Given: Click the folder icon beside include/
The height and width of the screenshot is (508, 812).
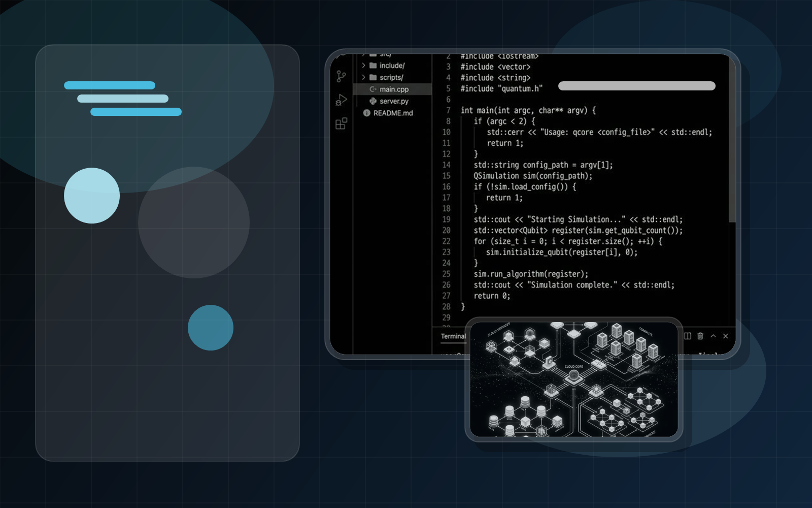Looking at the screenshot, I should coord(373,66).
